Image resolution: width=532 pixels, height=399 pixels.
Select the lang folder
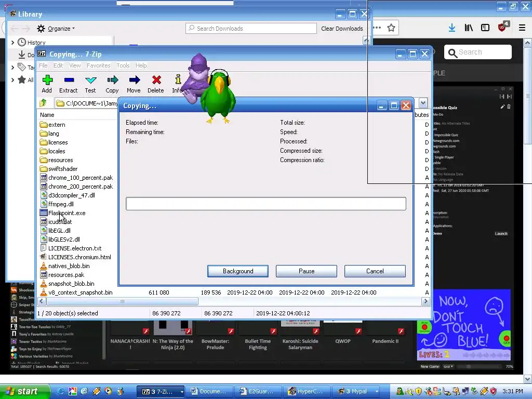(49, 134)
